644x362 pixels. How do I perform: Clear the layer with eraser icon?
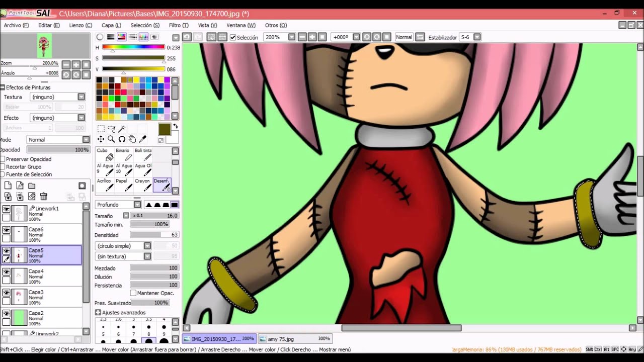pyautogui.click(x=31, y=197)
